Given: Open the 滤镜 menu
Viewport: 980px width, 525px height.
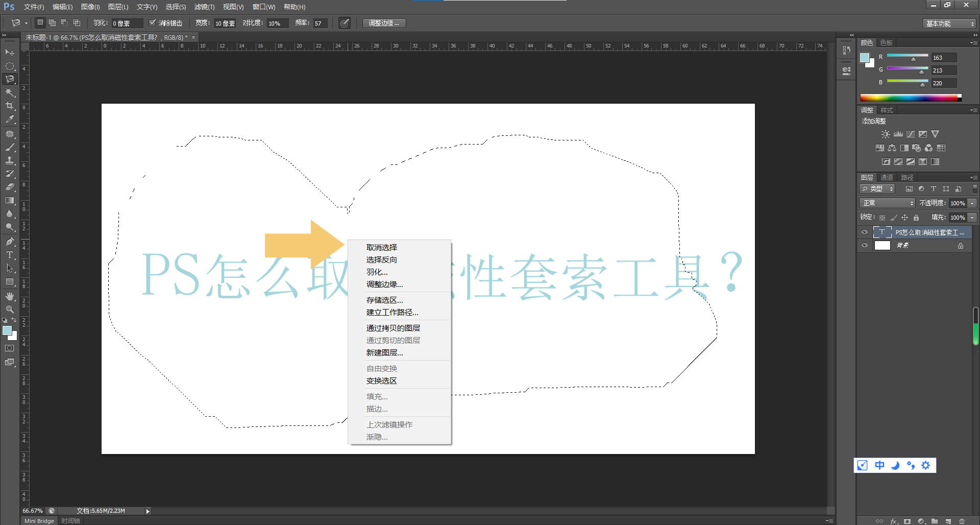Looking at the screenshot, I should 204,7.
